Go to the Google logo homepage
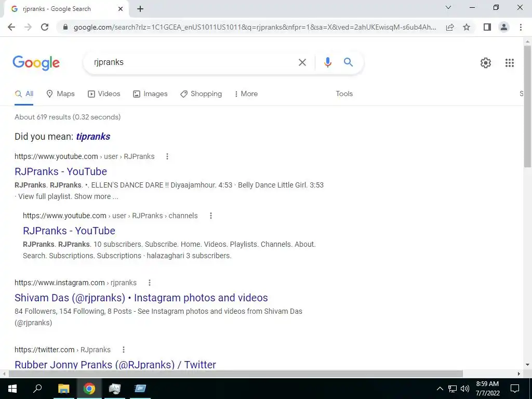 point(36,63)
